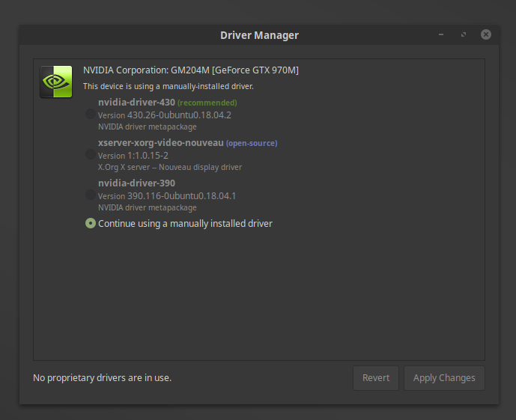The width and height of the screenshot is (516, 420).
Task: Minimize the Driver Manager window
Action: (441, 34)
